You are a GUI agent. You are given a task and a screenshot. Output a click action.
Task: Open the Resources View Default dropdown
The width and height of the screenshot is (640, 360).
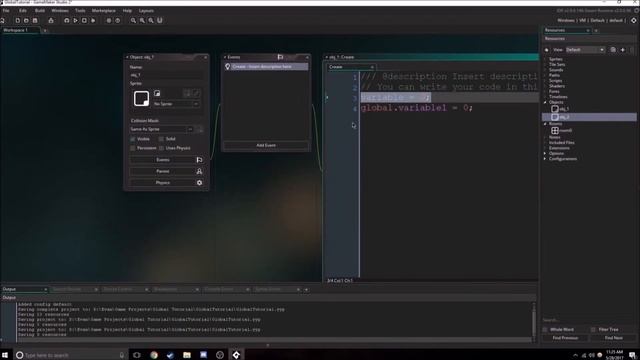585,50
